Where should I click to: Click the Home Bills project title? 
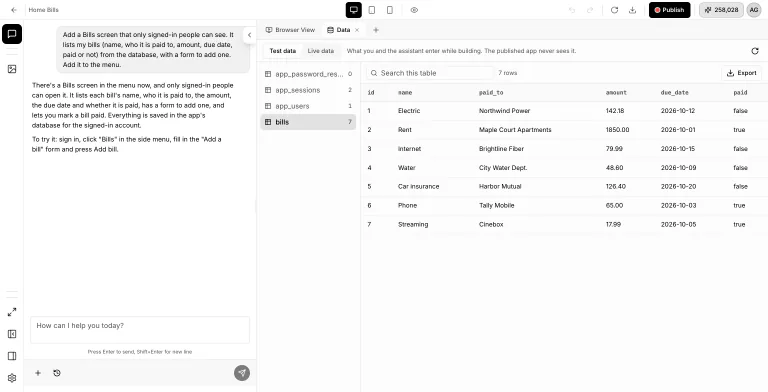pyautogui.click(x=44, y=10)
